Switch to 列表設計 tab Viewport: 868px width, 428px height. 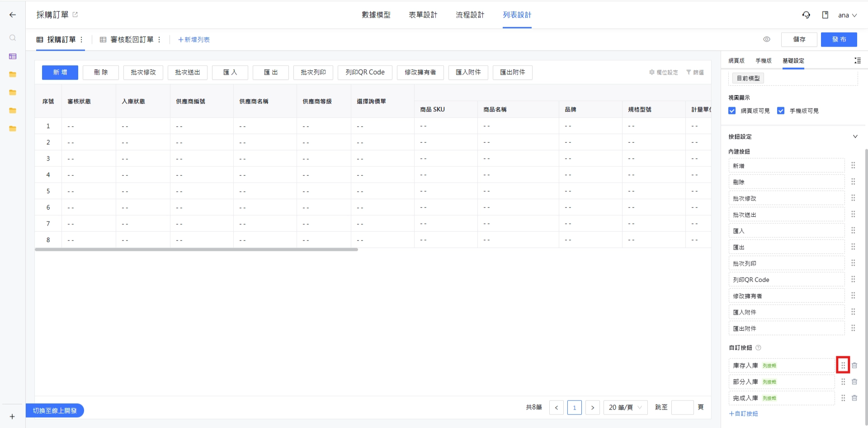click(517, 15)
